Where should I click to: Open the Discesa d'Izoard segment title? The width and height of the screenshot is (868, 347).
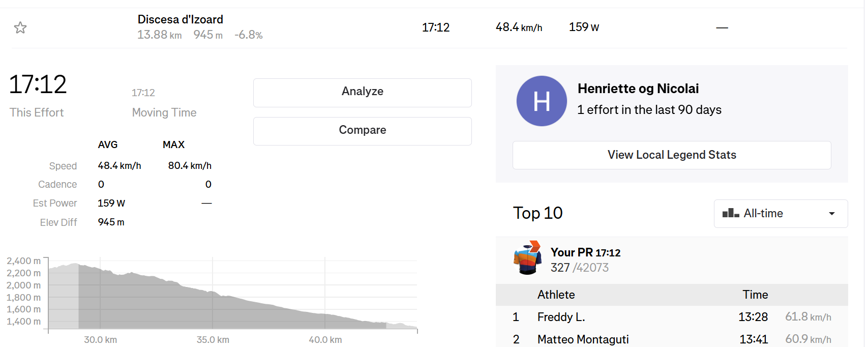(180, 19)
